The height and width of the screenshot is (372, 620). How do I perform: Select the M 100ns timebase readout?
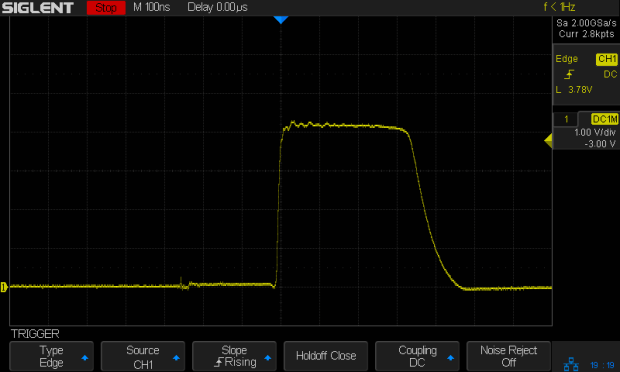pyautogui.click(x=151, y=7)
